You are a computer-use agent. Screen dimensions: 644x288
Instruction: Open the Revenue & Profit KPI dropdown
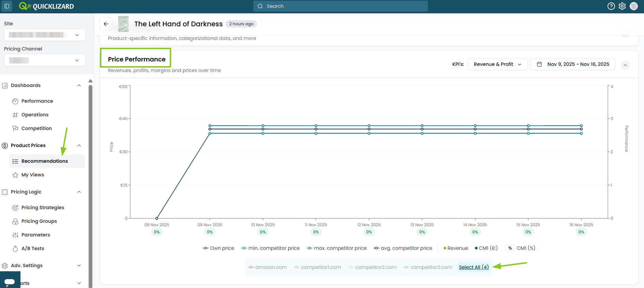(498, 64)
